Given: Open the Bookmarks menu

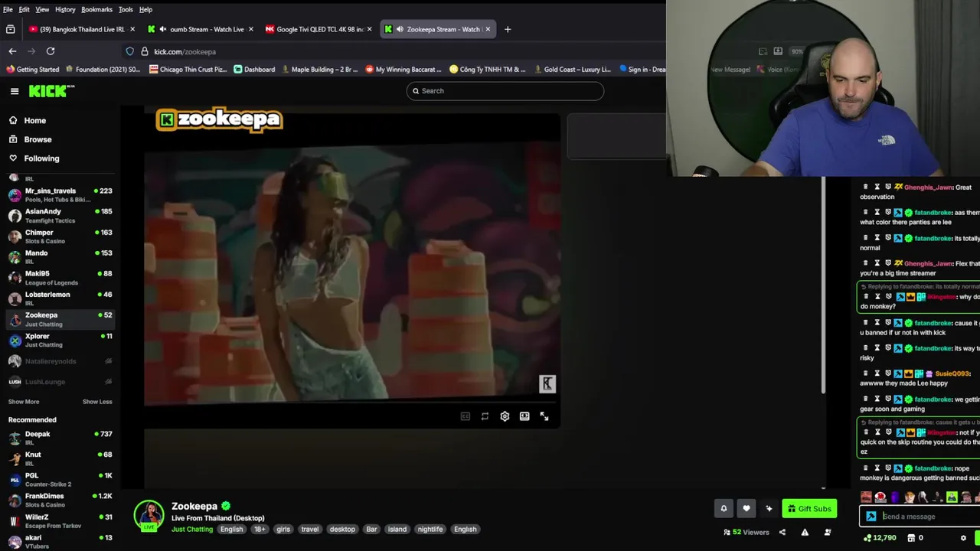Looking at the screenshot, I should (x=96, y=9).
